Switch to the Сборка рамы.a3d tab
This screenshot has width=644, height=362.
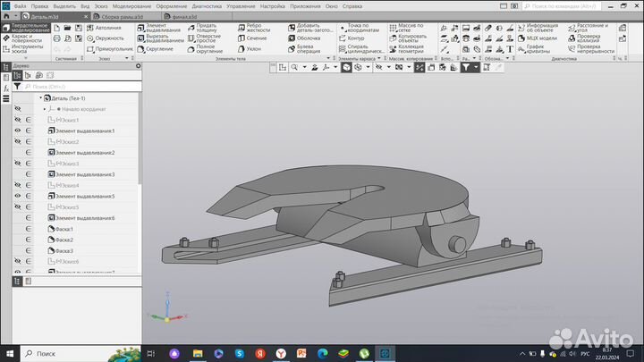click(112, 16)
